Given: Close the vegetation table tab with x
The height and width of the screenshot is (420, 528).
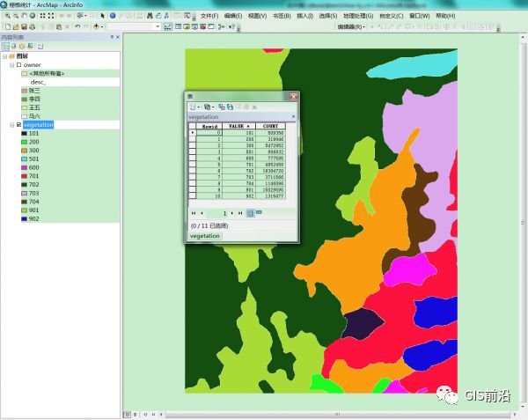Looking at the screenshot, I should pos(293,116).
